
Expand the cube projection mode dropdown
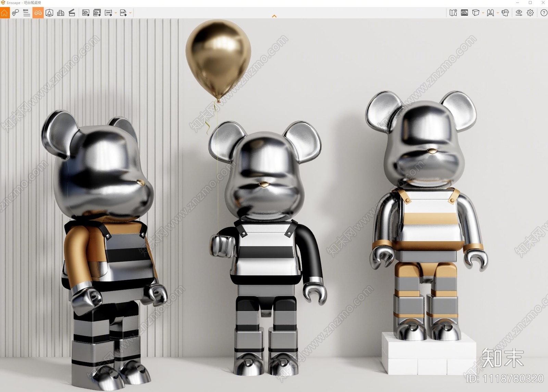[483, 13]
